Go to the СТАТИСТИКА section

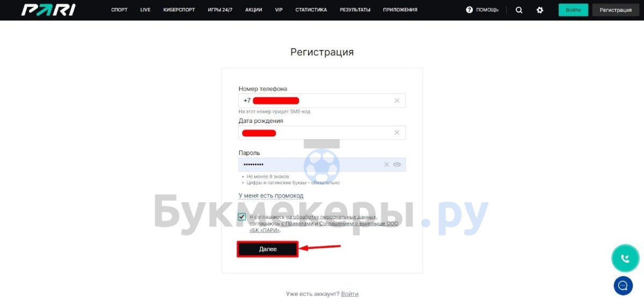[311, 10]
